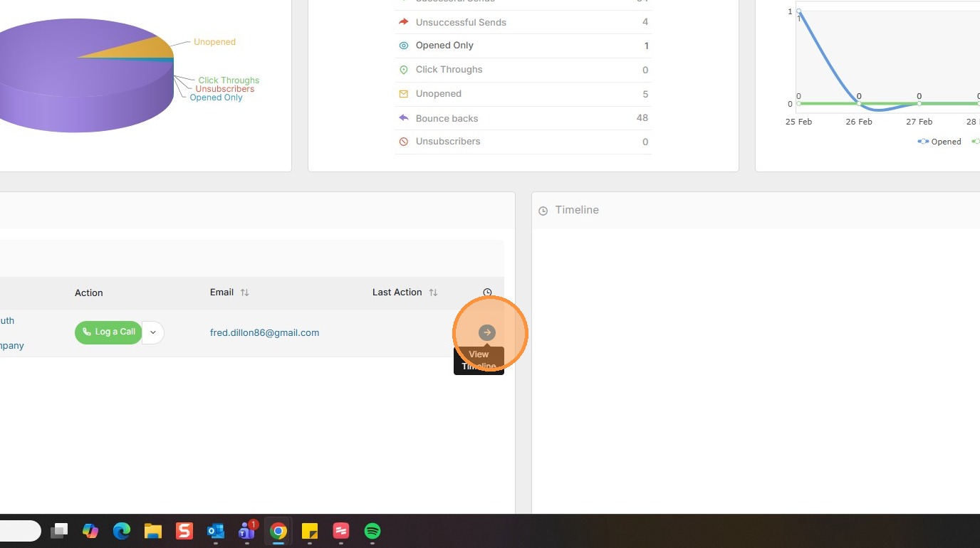Viewport: 980px width, 548px height.
Task: Open the red app icon beside Sticky Notes
Action: click(341, 531)
